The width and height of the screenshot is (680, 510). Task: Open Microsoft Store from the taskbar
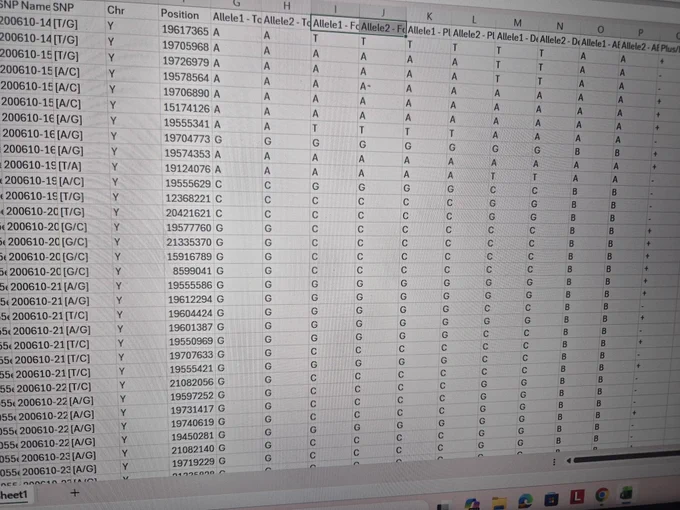click(551, 499)
